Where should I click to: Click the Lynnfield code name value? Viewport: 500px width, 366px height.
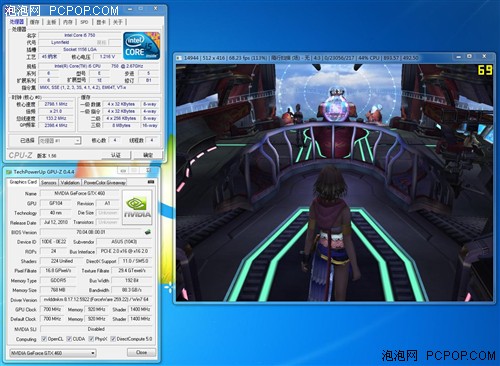point(60,42)
